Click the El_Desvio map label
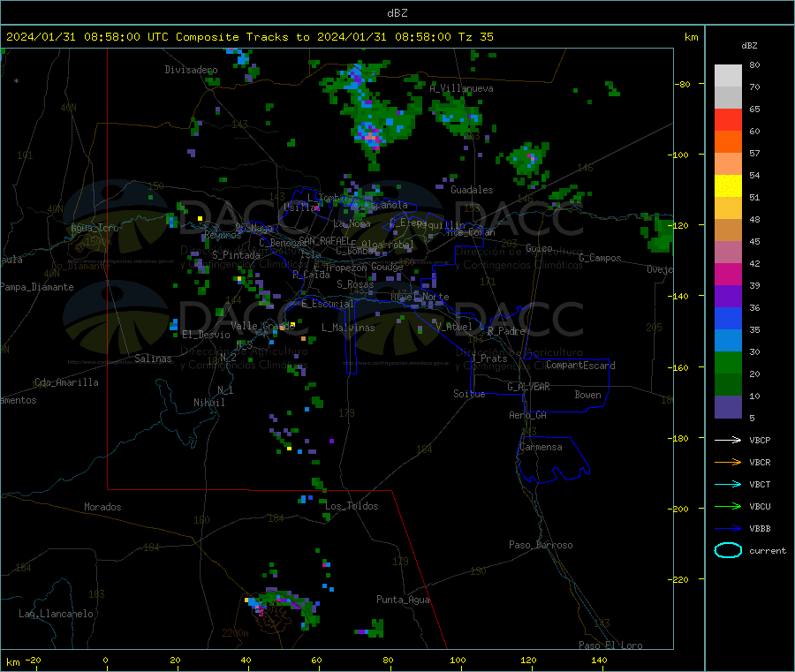Viewport: 795px width, 672px height. tap(206, 335)
